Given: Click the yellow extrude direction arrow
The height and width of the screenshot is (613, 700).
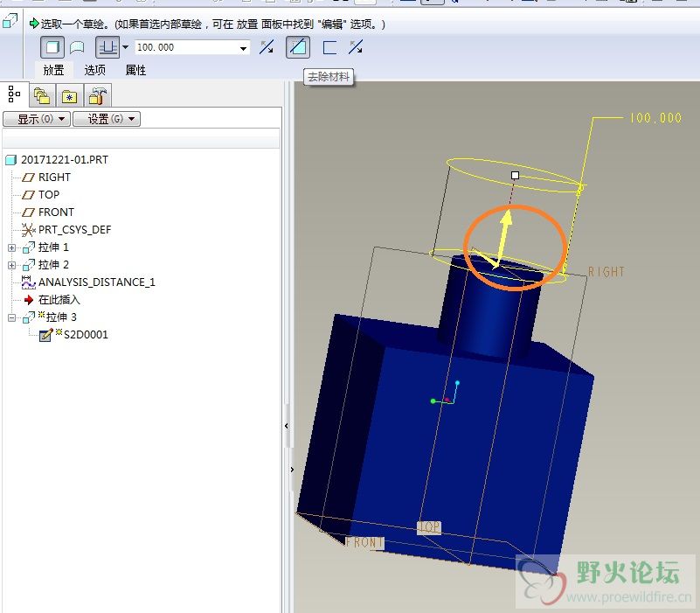Looking at the screenshot, I should 505,238.
